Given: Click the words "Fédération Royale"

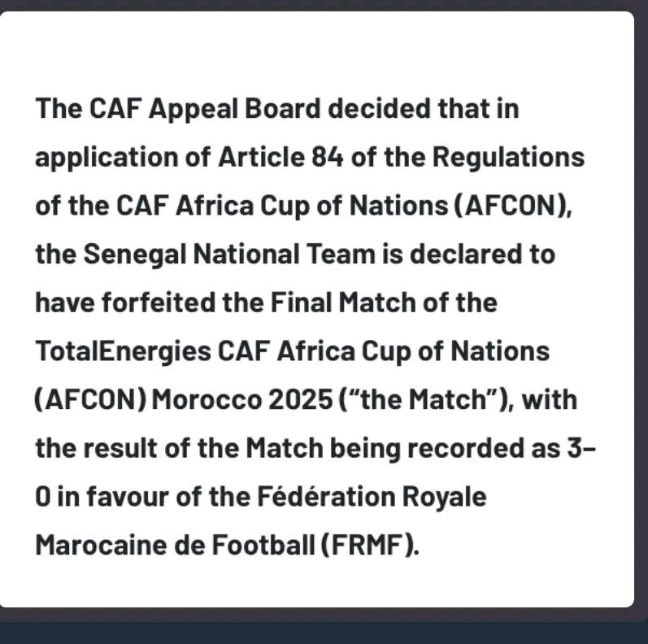Looking at the screenshot, I should pos(372,497).
